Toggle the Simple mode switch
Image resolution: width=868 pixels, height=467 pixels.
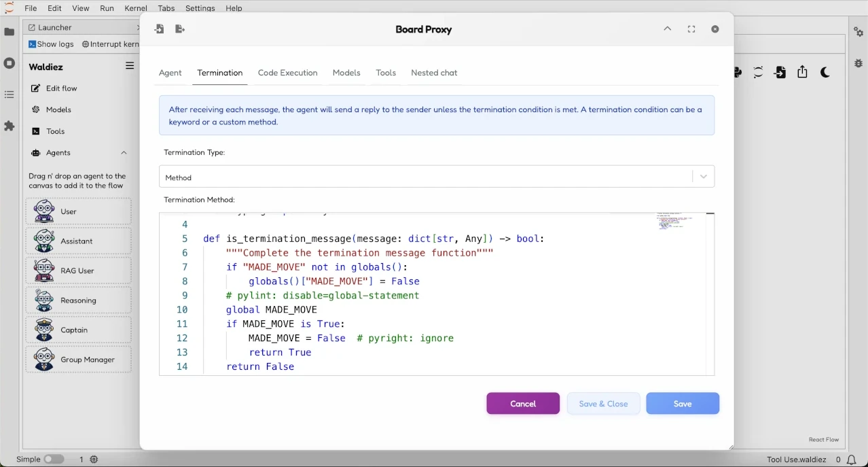coord(54,459)
